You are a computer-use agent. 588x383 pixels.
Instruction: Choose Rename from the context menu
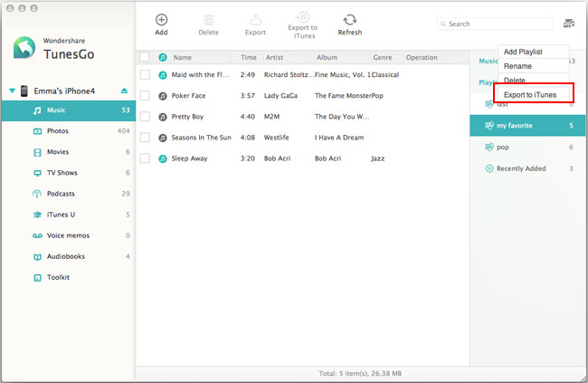coord(534,66)
